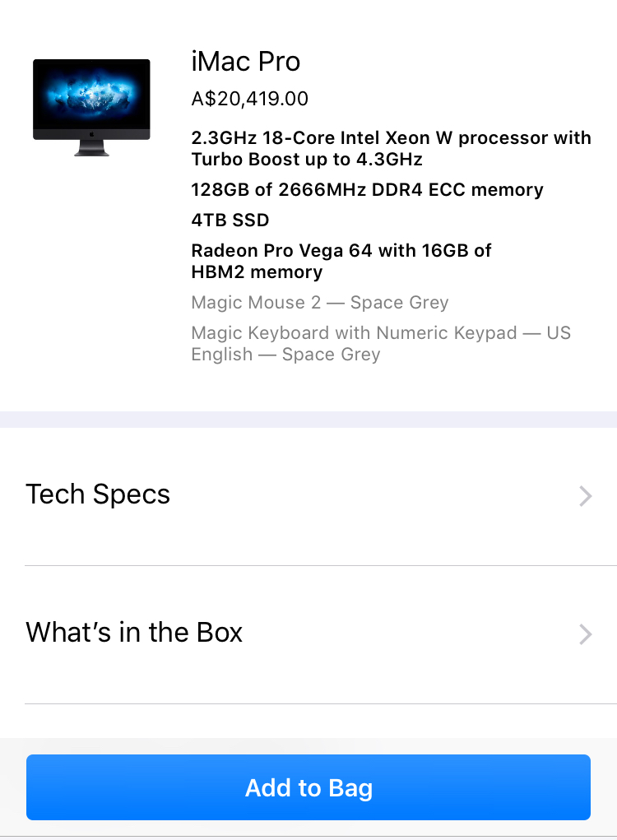Click the iMac Pro product title

(x=245, y=62)
